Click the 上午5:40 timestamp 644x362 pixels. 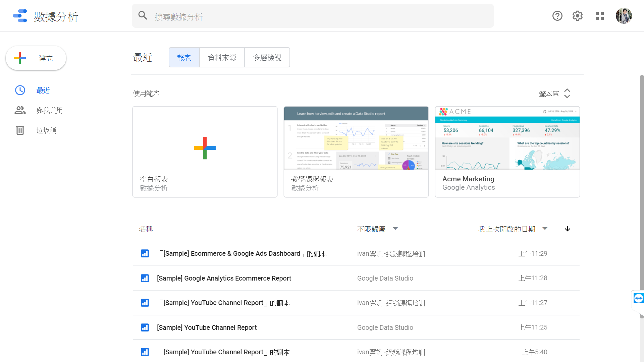[534, 352]
